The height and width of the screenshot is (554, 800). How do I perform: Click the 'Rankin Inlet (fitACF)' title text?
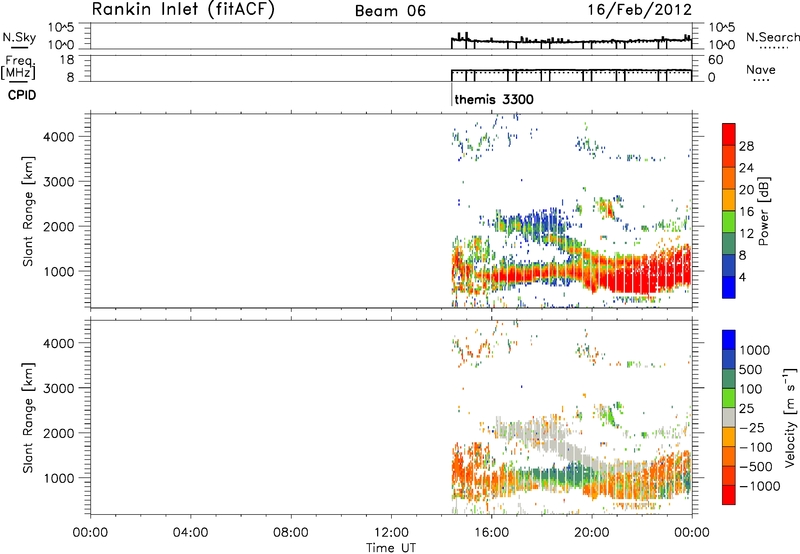(183, 10)
